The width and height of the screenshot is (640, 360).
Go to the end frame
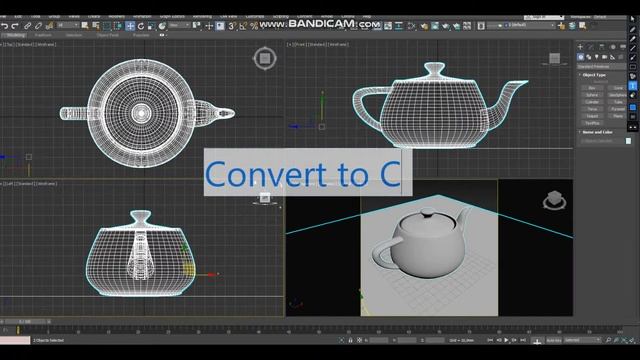tap(523, 340)
